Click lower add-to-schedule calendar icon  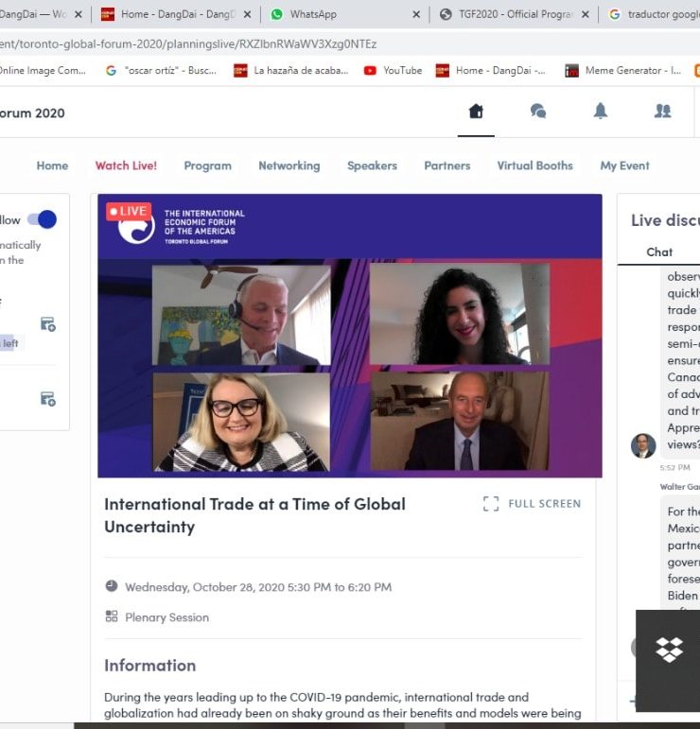tap(48, 399)
